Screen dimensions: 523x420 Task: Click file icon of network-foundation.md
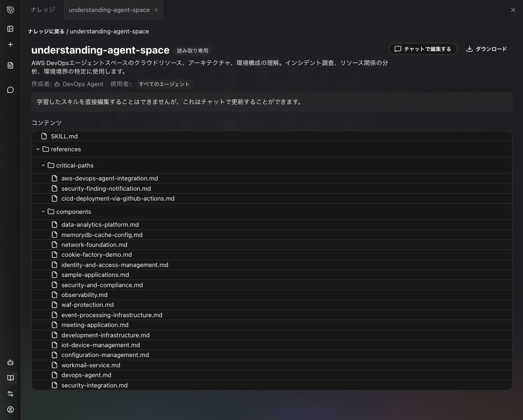[54, 245]
